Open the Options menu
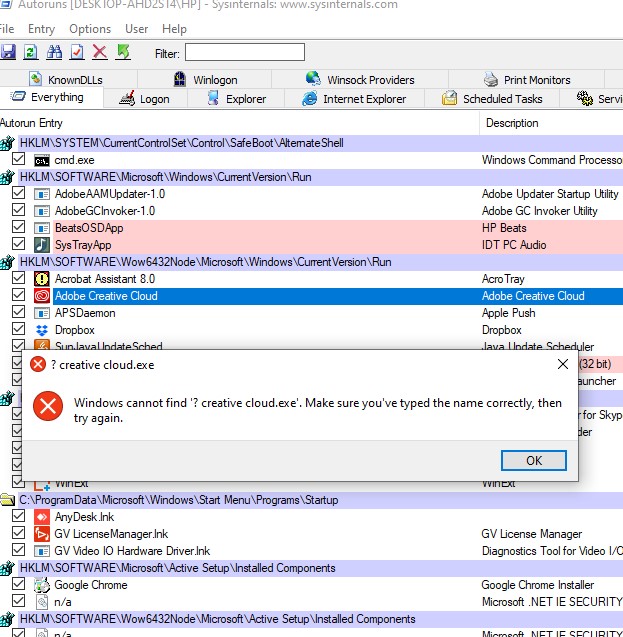Image resolution: width=623 pixels, height=637 pixels. point(90,29)
